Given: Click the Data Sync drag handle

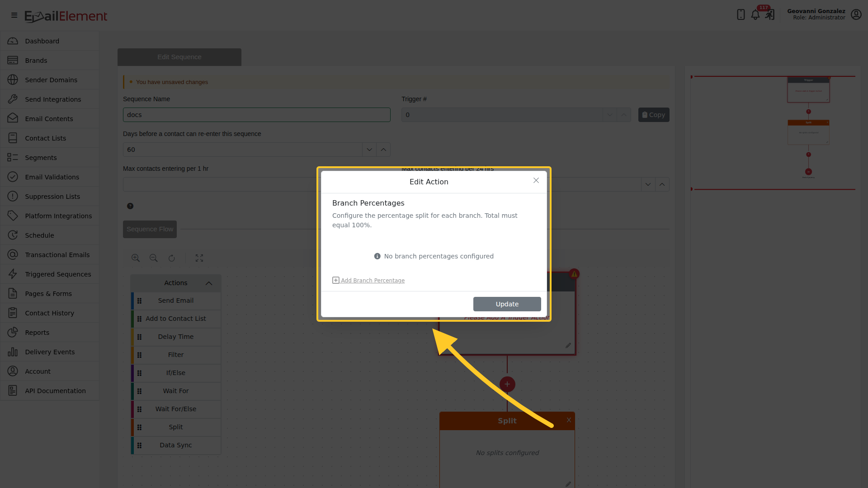Looking at the screenshot, I should tap(139, 446).
